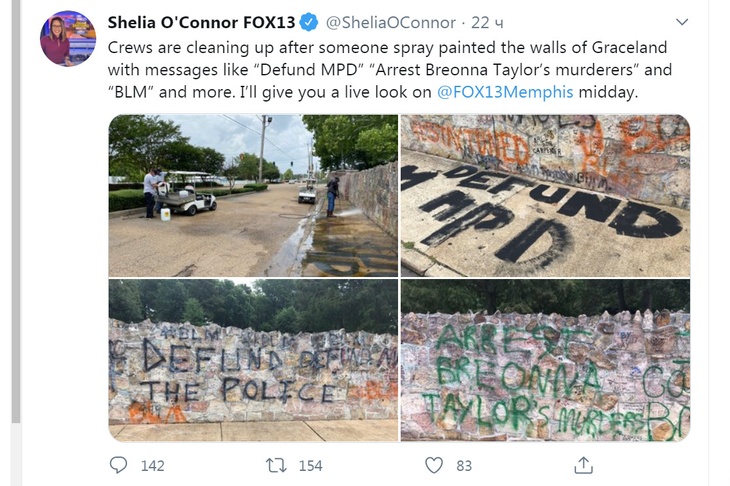Click the Shelia O'Connor FOX13 display name

[202, 22]
